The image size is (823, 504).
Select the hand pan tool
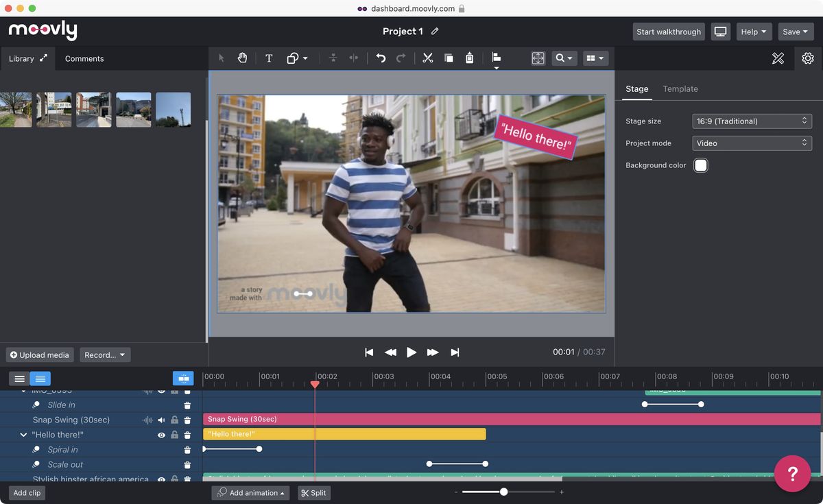point(242,58)
